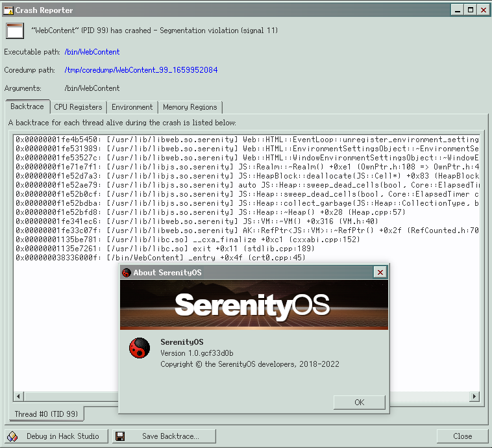Click the _entry +0x4f crt0.cpp line
The height and width of the screenshot is (448, 492).
(160, 258)
